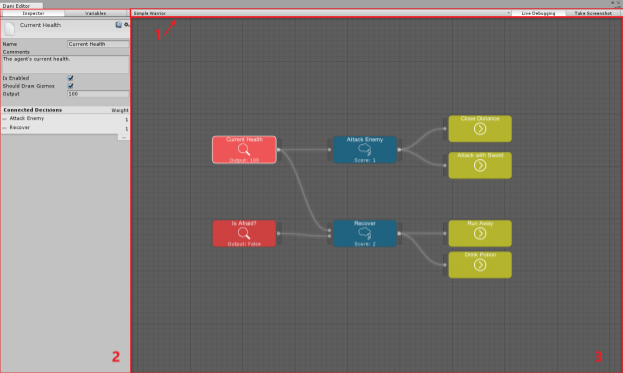Click the Attack with Sword action arrow icon

480,165
